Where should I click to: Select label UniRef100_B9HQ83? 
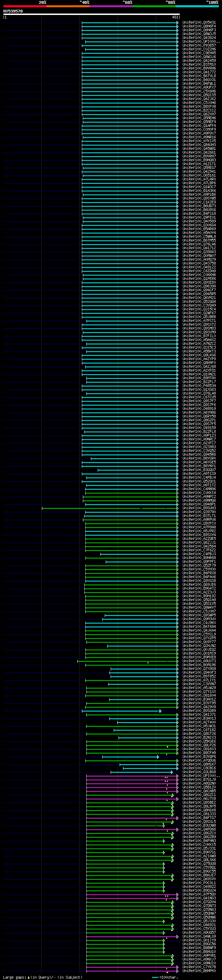(x=199, y=160)
